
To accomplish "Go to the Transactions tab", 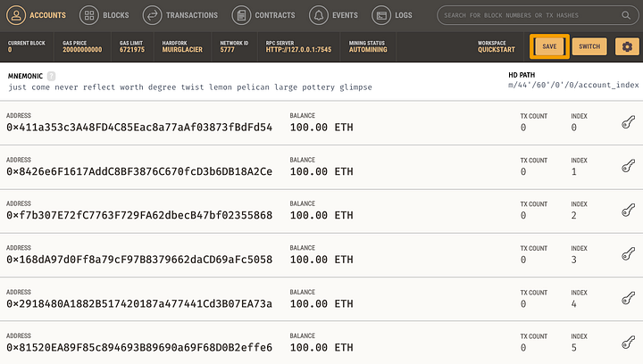I will pyautogui.click(x=181, y=15).
